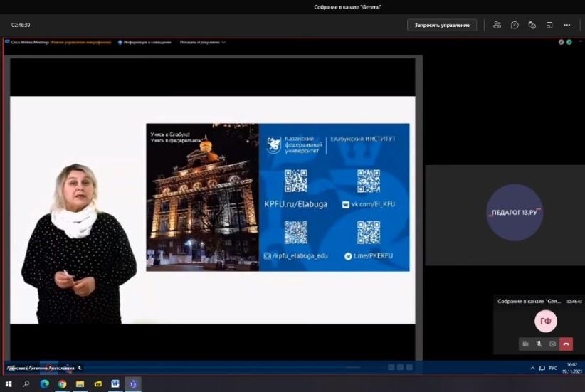Select the ПЕДАГОГ 13.РУ participant tile

[515, 212]
